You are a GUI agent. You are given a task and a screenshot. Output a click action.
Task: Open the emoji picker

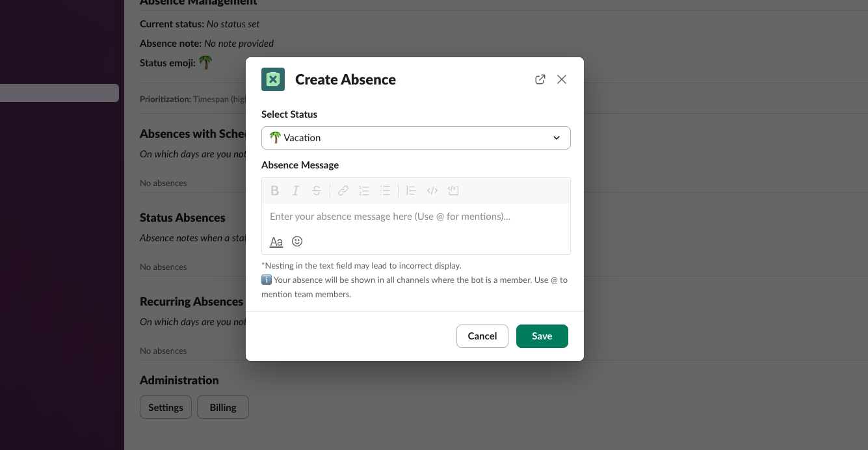coord(297,241)
